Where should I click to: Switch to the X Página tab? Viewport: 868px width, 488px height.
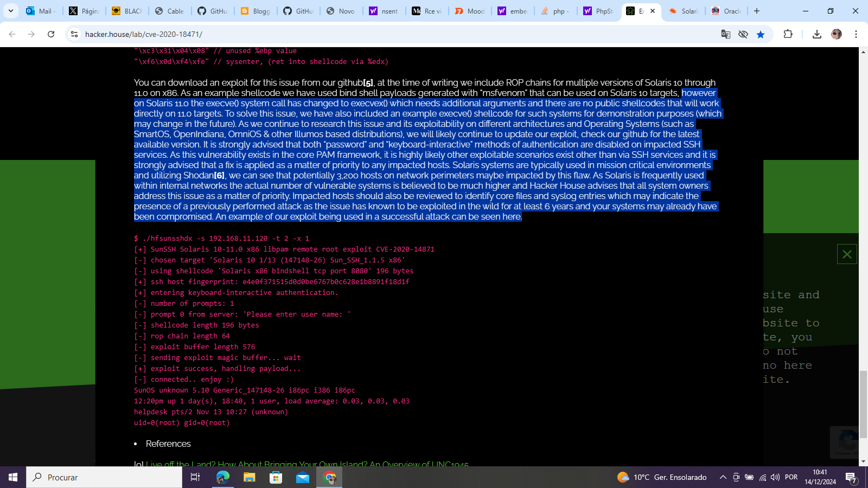pos(84,11)
